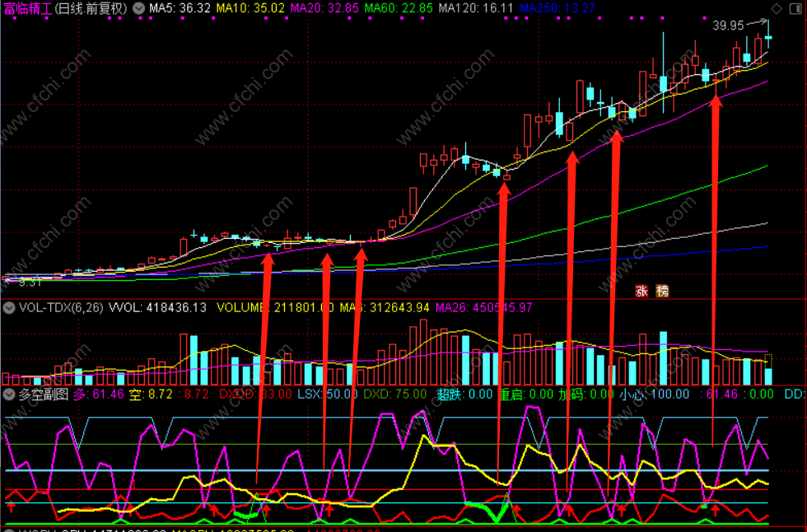The height and width of the screenshot is (532, 807).
Task: Select the MA20: 32.85 legend value
Action: pyautogui.click(x=324, y=8)
